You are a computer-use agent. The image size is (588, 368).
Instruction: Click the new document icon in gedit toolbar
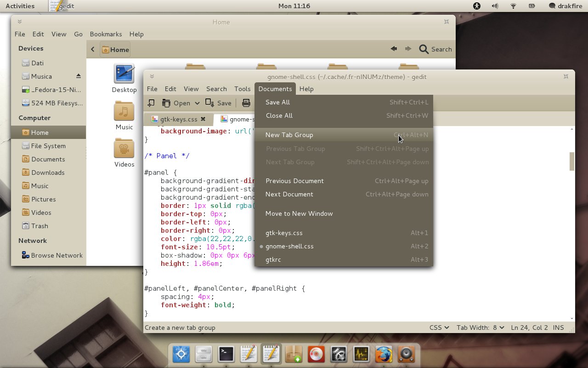coord(151,103)
